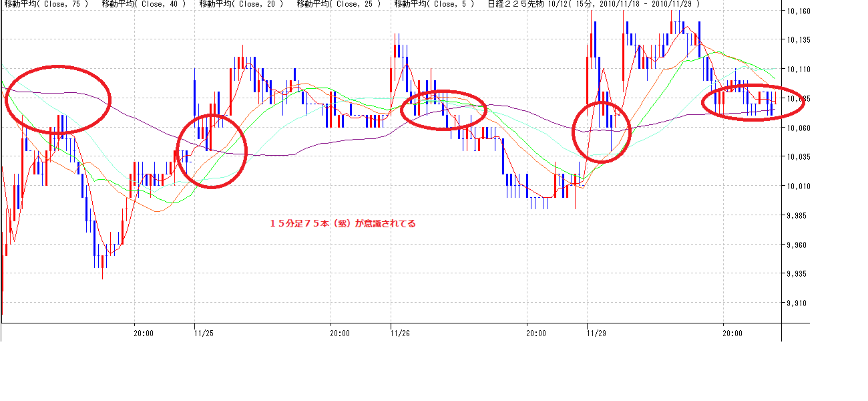Click the 10,060 price axis label
868x401 pixels.
(799, 128)
